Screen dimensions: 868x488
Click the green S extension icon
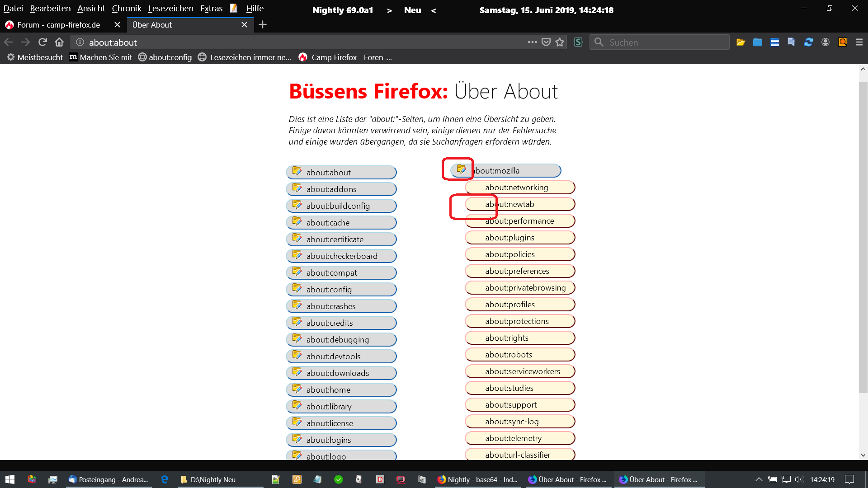pyautogui.click(x=578, y=42)
